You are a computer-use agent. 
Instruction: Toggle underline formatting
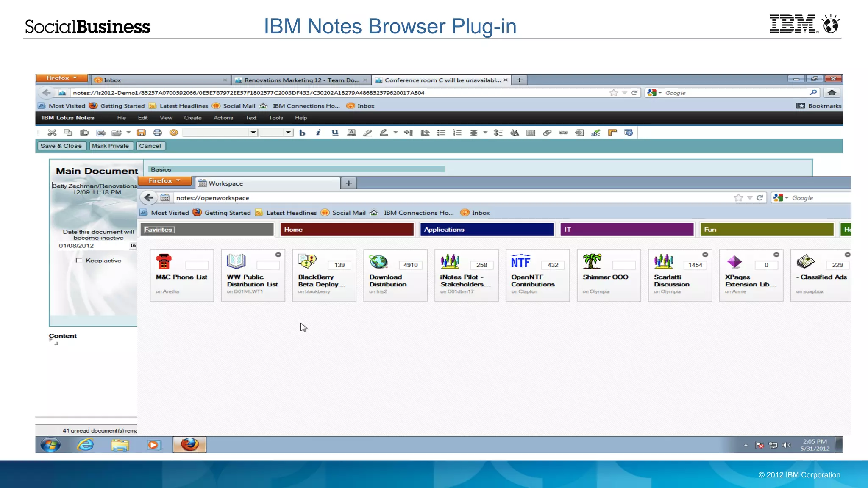click(335, 133)
